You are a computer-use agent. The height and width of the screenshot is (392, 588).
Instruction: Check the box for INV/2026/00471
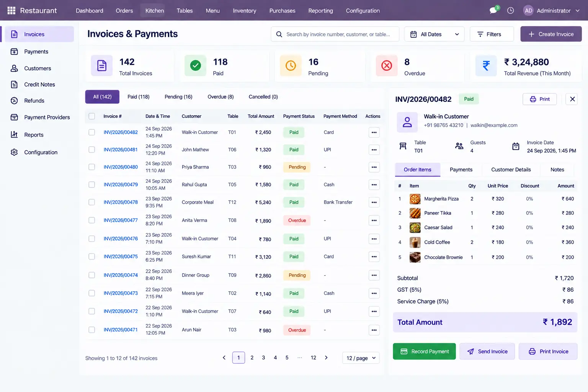(92, 330)
